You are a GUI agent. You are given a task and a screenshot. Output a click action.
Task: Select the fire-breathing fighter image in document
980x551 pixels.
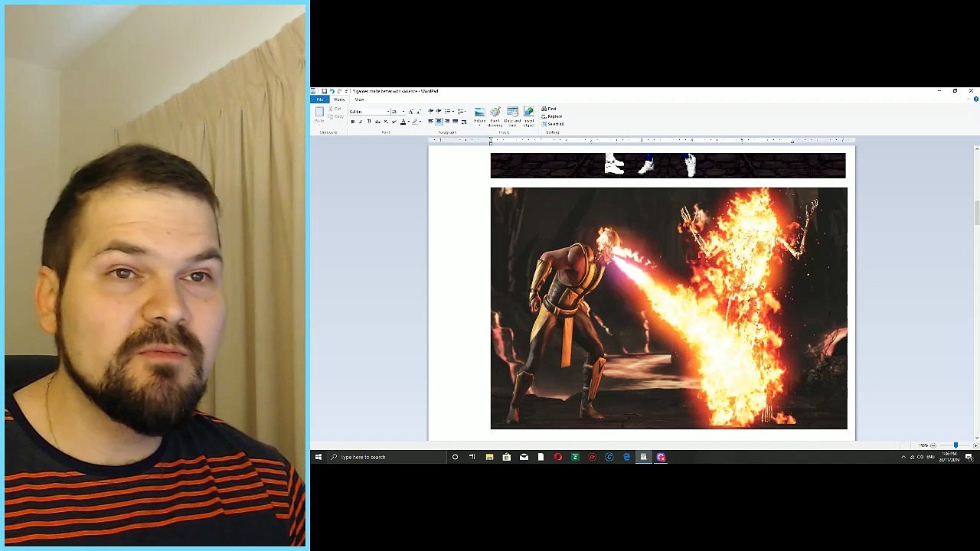click(668, 308)
